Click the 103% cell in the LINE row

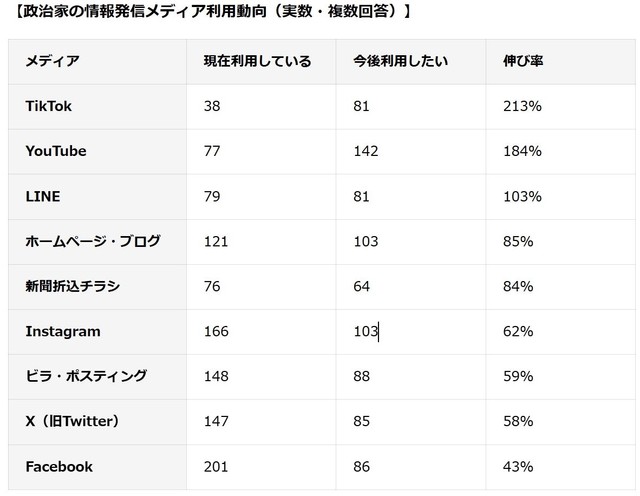click(x=522, y=196)
